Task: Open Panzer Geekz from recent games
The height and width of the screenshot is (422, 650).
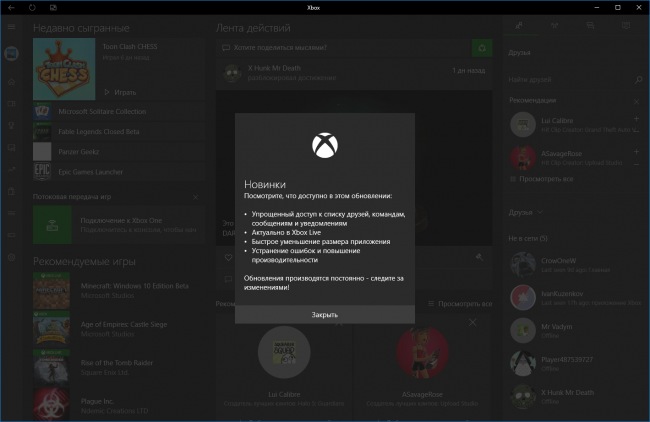Action: click(118, 152)
